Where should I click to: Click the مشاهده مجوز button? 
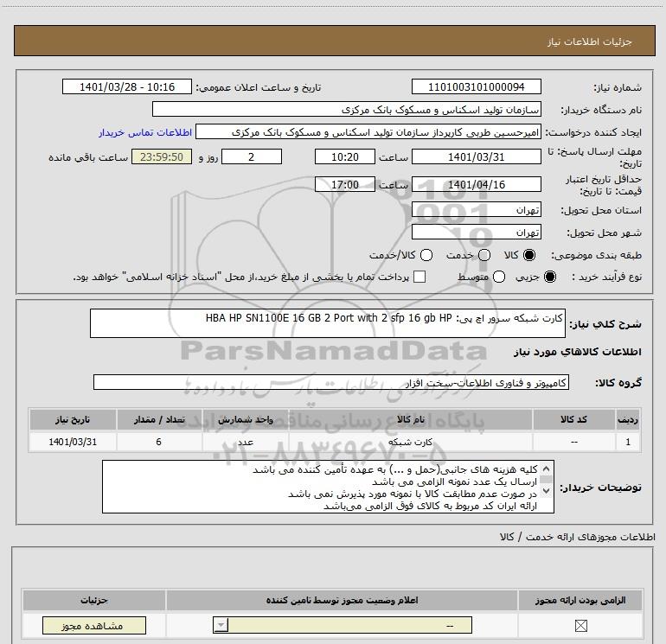94,626
